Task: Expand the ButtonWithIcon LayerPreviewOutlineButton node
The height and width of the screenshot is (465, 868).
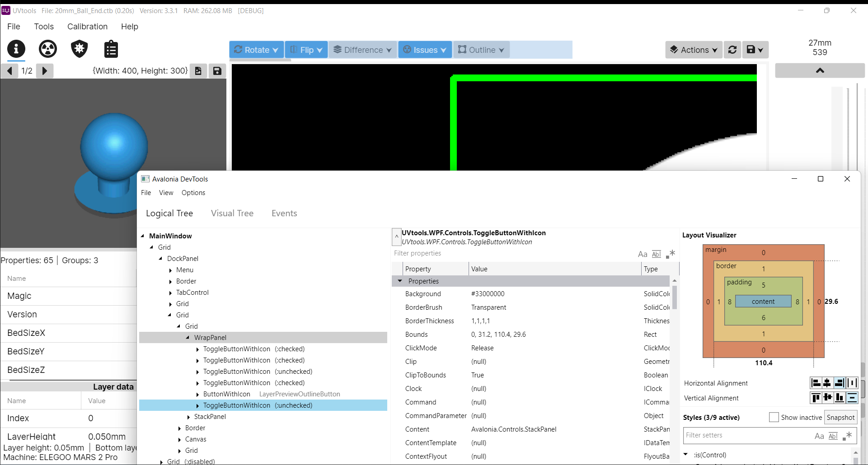Action: click(197, 394)
